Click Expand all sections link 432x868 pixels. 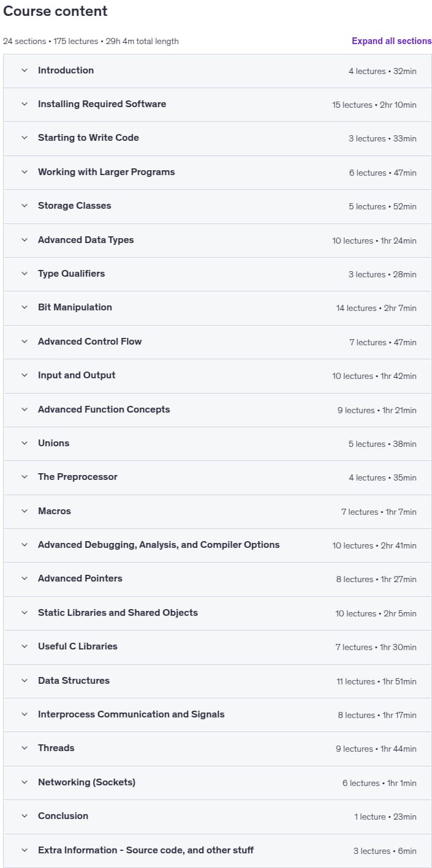(392, 41)
